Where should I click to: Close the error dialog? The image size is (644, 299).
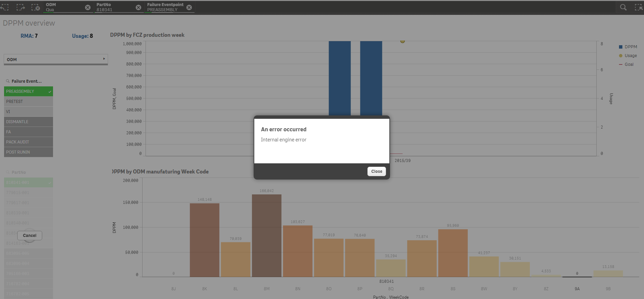click(377, 171)
